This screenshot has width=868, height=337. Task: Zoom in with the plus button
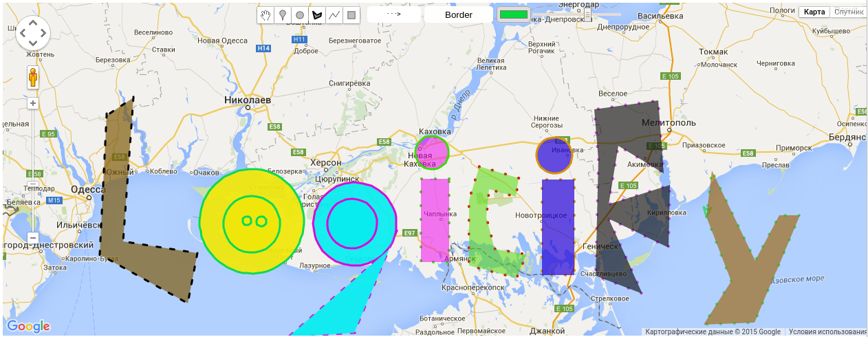point(33,103)
